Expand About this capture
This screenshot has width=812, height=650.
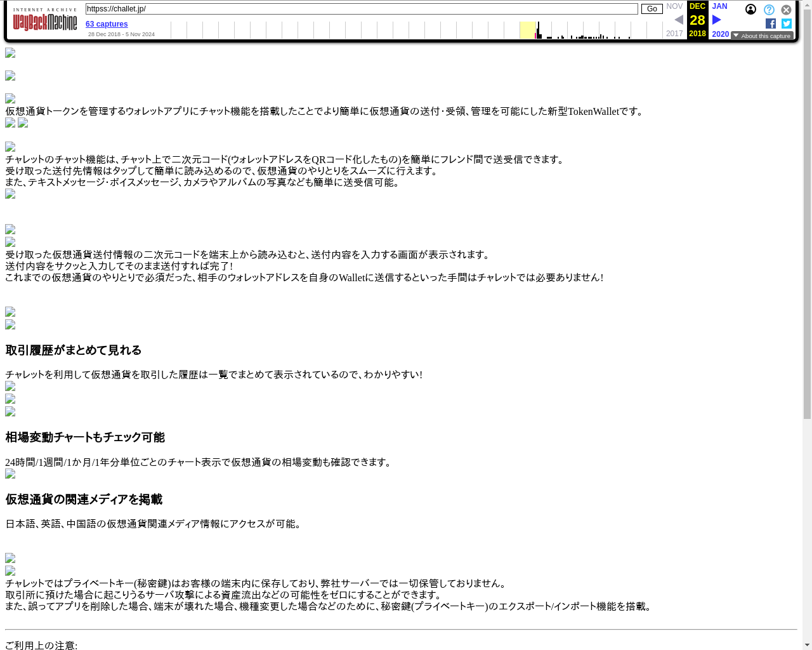[x=762, y=36]
